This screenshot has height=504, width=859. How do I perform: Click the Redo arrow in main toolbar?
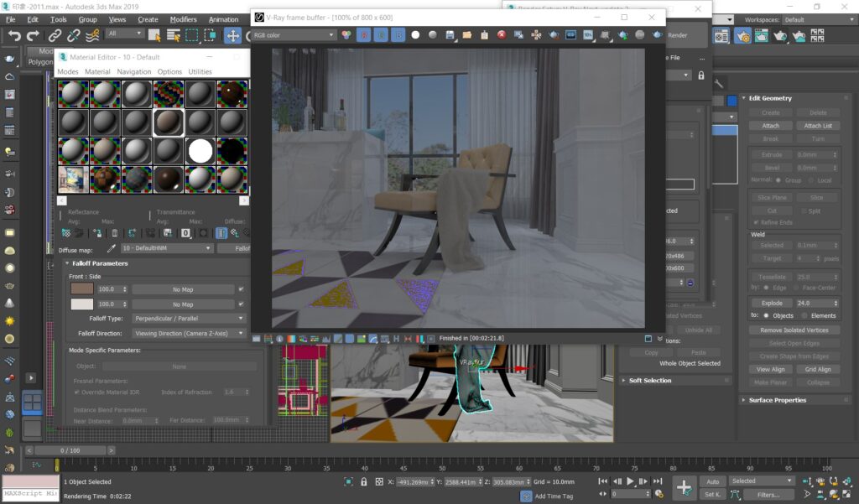(33, 35)
